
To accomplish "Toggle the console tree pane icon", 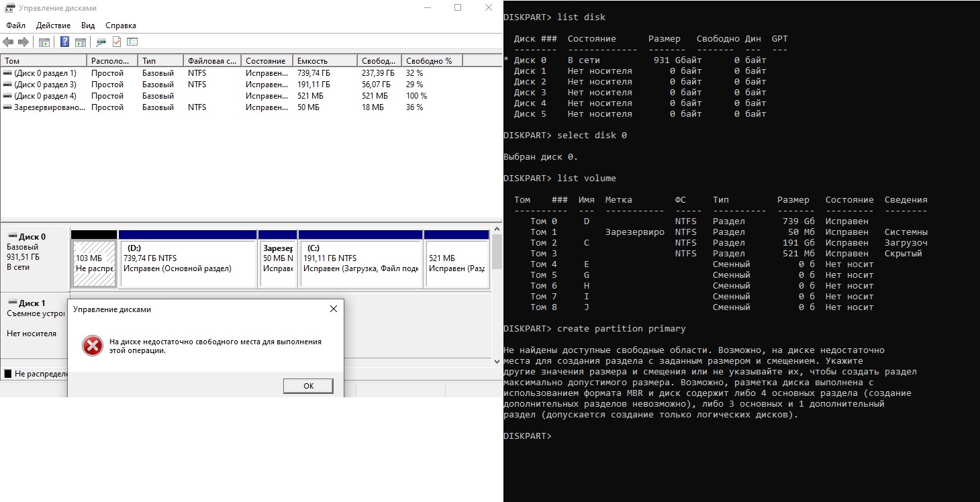I will click(x=44, y=42).
